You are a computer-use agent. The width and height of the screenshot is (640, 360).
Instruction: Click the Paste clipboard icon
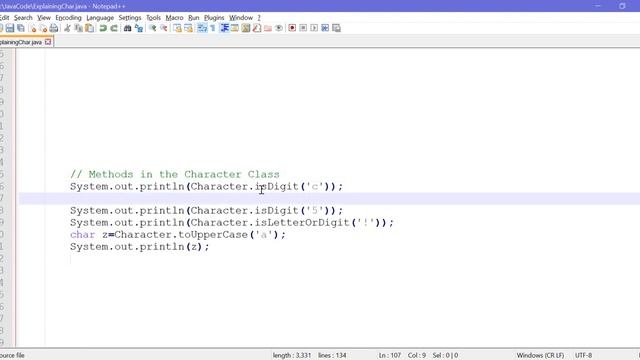[89, 28]
